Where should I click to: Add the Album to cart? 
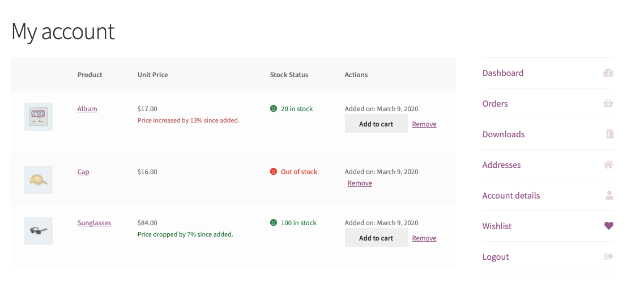[376, 124]
